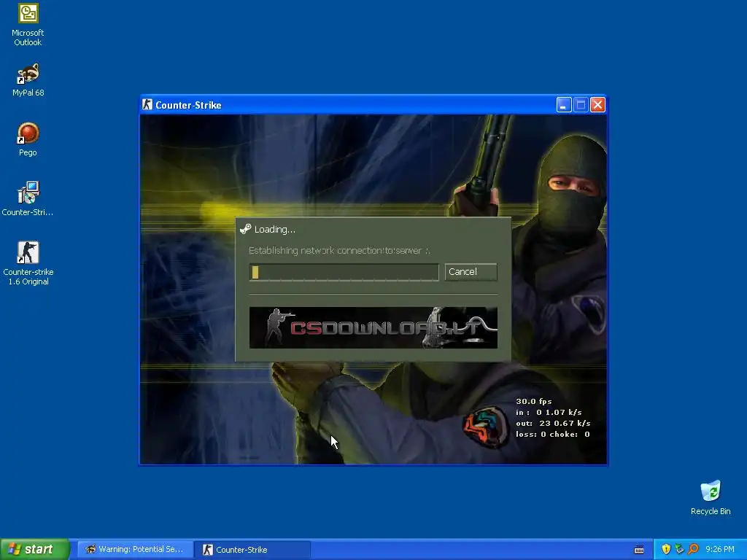Open the Windows start menu
Viewport: 747px width, 560px height.
coord(35,550)
